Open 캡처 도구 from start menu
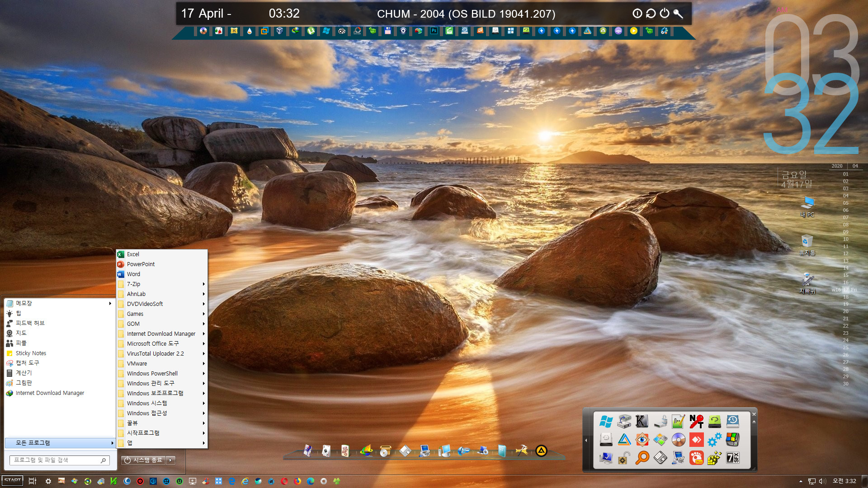Image resolution: width=868 pixels, height=488 pixels. [x=59, y=363]
